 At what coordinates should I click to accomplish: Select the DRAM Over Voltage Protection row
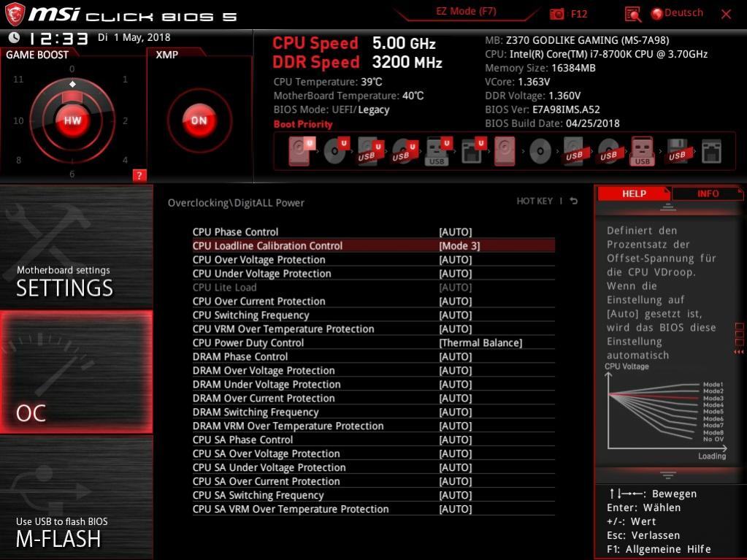tap(374, 370)
